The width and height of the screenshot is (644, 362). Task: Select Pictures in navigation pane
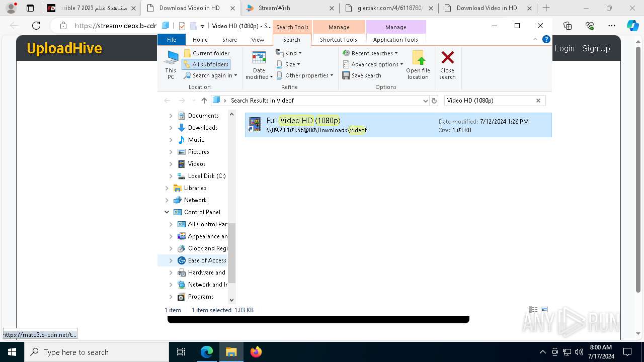(x=198, y=152)
